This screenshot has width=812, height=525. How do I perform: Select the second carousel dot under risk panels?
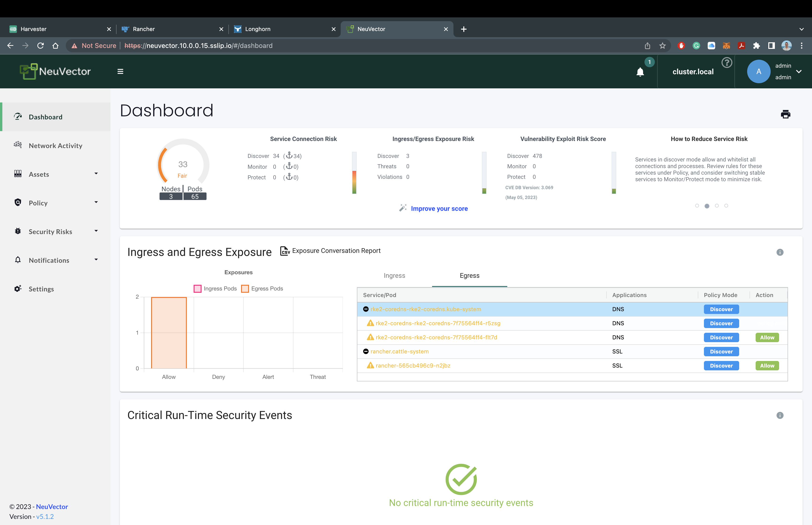[707, 206]
